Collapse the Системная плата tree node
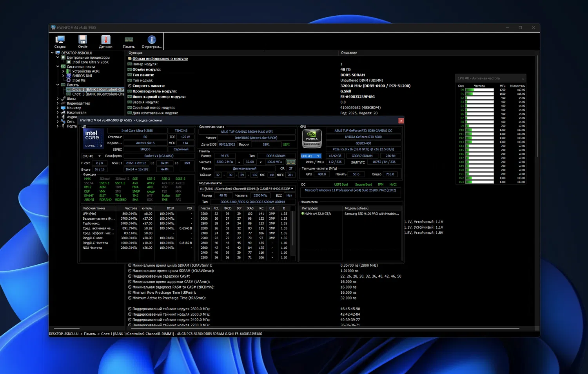The height and width of the screenshot is (374, 588). tap(58, 67)
